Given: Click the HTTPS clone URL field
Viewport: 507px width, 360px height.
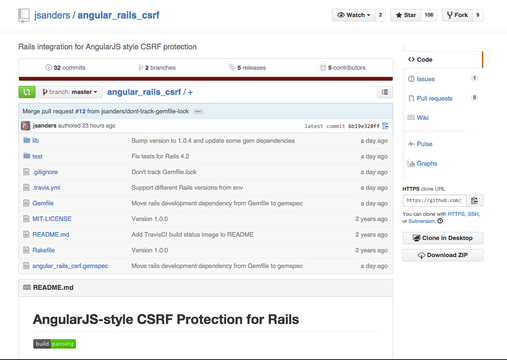Looking at the screenshot, I should (434, 201).
